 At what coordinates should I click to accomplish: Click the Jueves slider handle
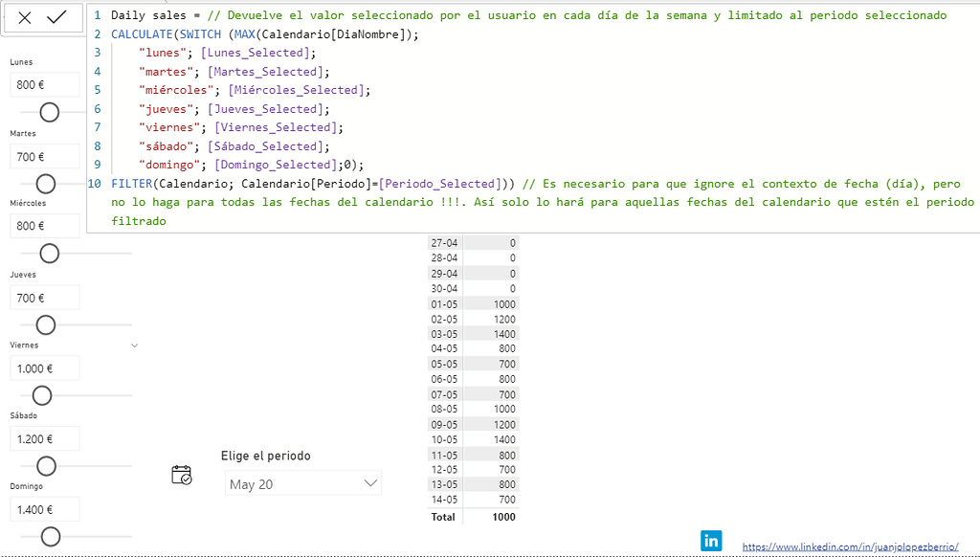click(45, 324)
